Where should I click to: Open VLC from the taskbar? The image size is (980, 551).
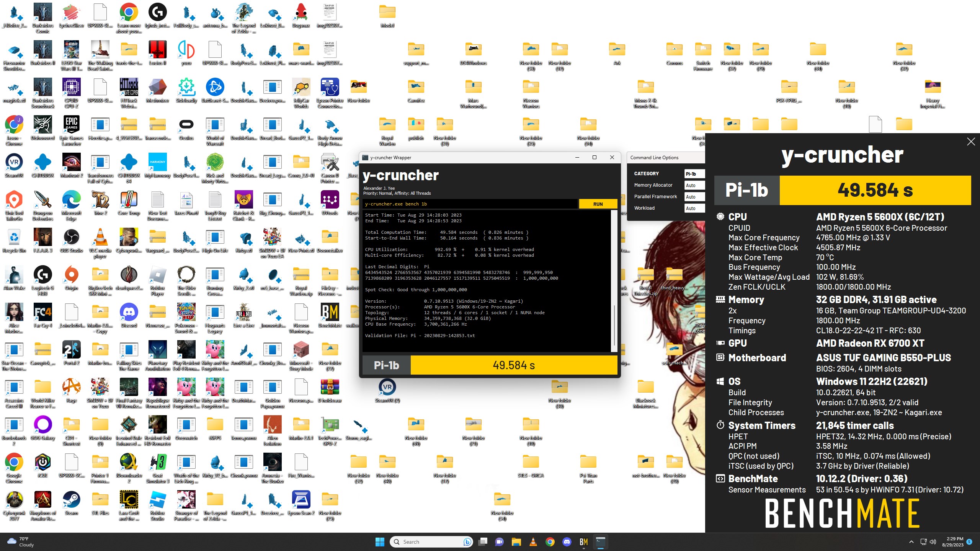(x=533, y=542)
